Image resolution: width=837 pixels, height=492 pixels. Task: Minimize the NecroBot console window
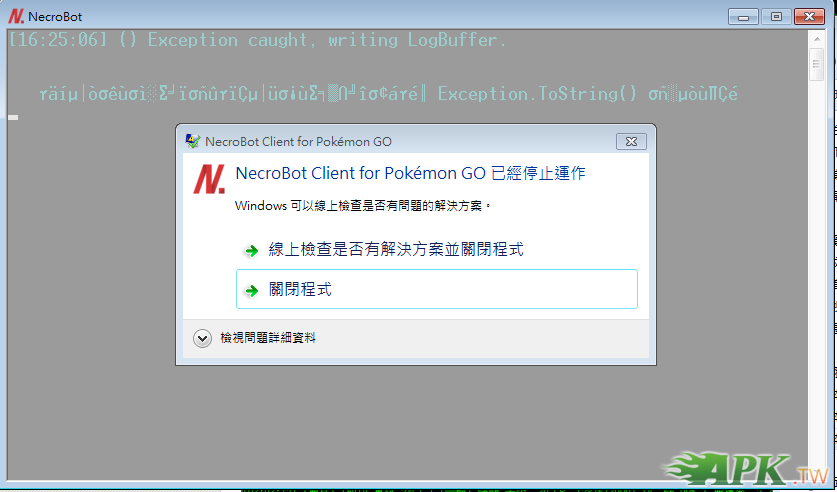(744, 17)
